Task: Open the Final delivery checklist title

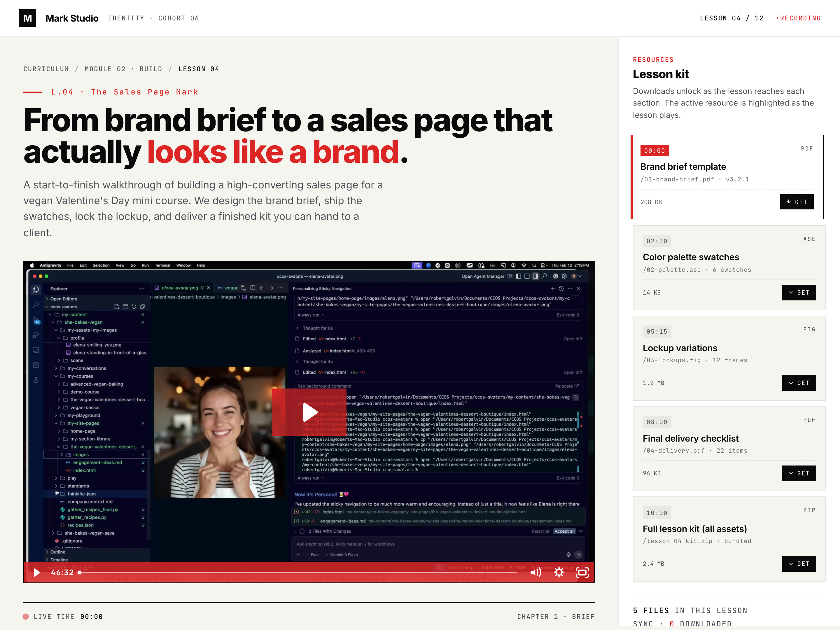Action: (691, 439)
